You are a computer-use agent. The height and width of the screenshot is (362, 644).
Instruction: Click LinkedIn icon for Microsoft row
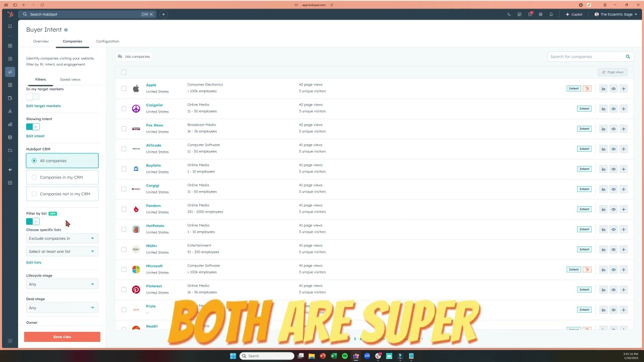coord(603,269)
